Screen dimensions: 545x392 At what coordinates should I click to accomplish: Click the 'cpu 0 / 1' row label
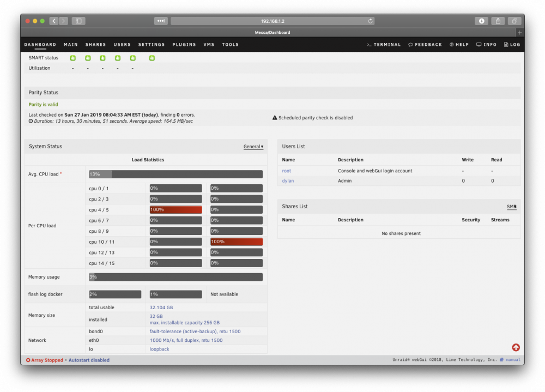point(99,189)
